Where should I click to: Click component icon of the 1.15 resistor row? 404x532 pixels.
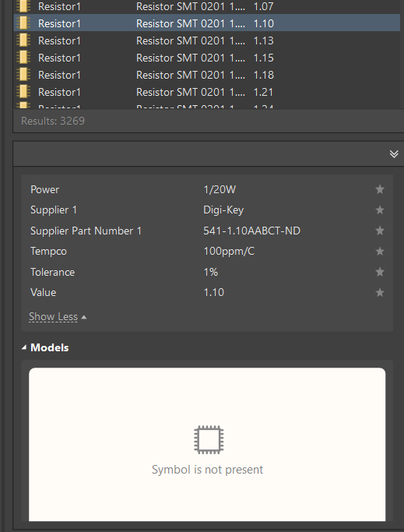click(23, 58)
